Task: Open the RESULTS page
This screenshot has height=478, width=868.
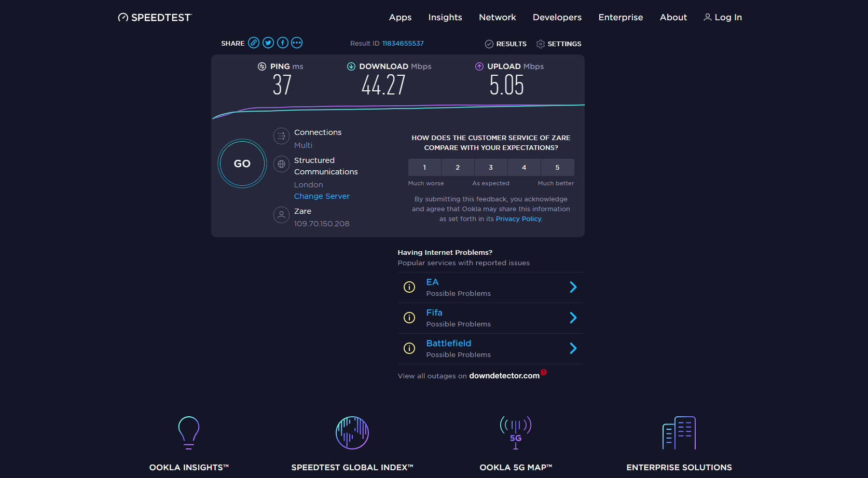Action: coord(506,44)
